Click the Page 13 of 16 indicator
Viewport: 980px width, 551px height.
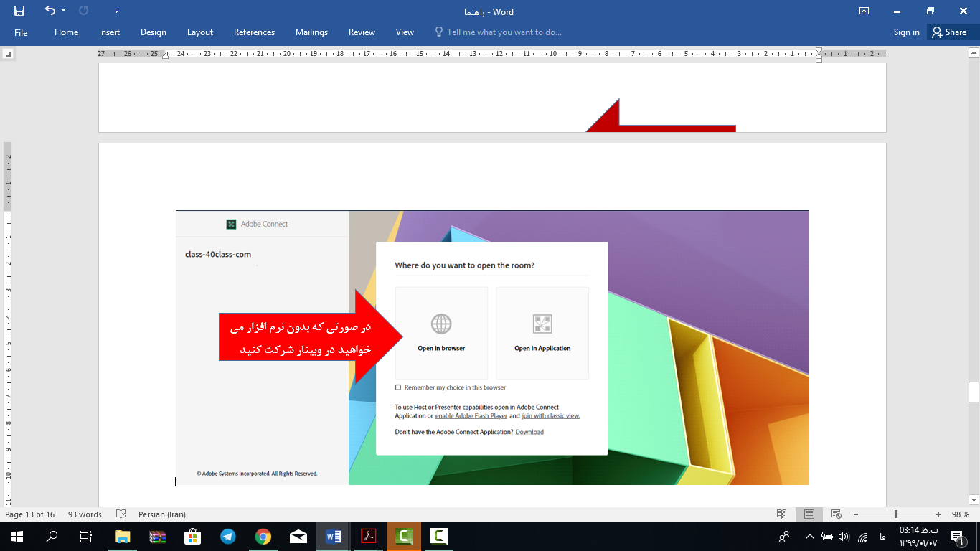pos(29,514)
